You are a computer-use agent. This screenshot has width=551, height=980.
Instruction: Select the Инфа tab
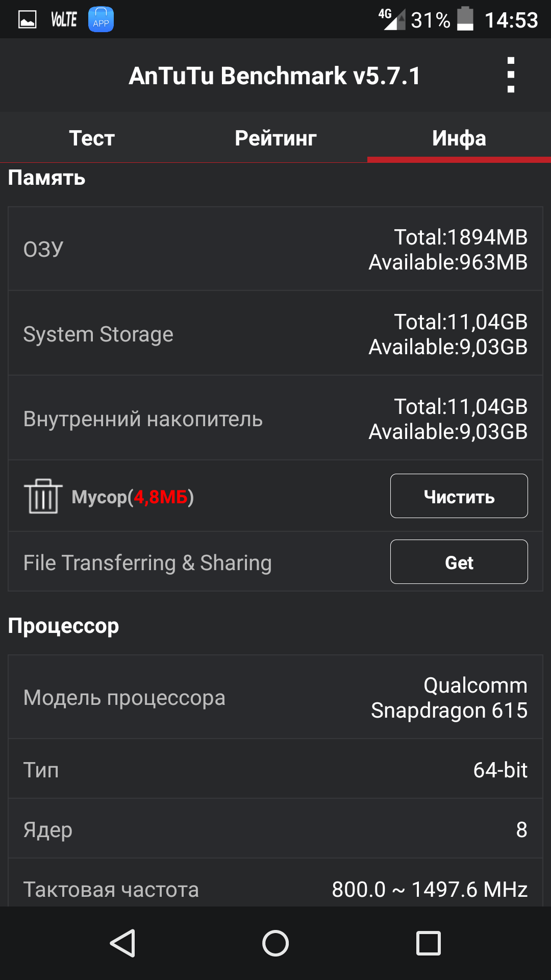click(x=459, y=138)
